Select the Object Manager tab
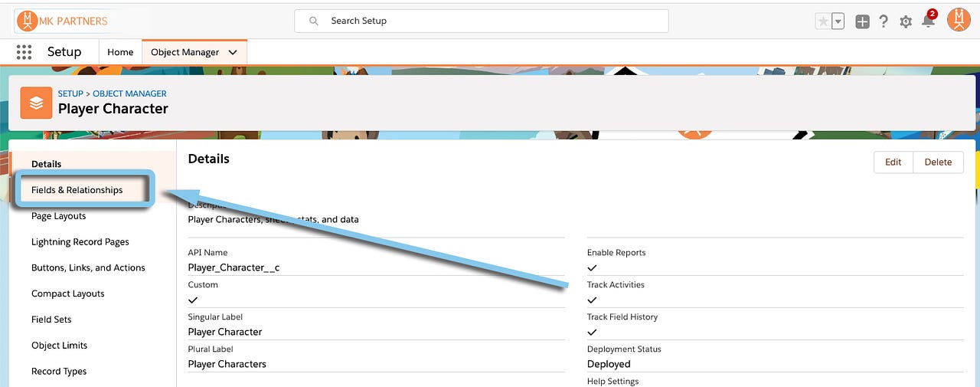Screen dimensions: 980x387 coord(185,52)
